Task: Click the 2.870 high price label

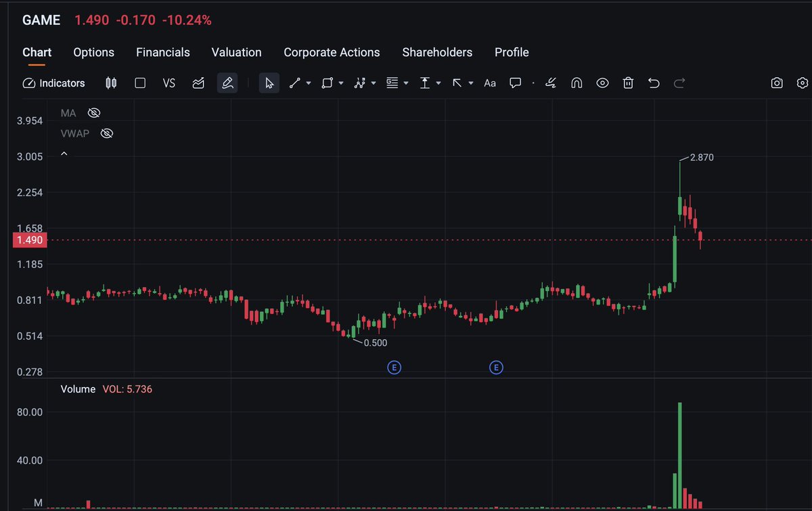Action: [702, 158]
